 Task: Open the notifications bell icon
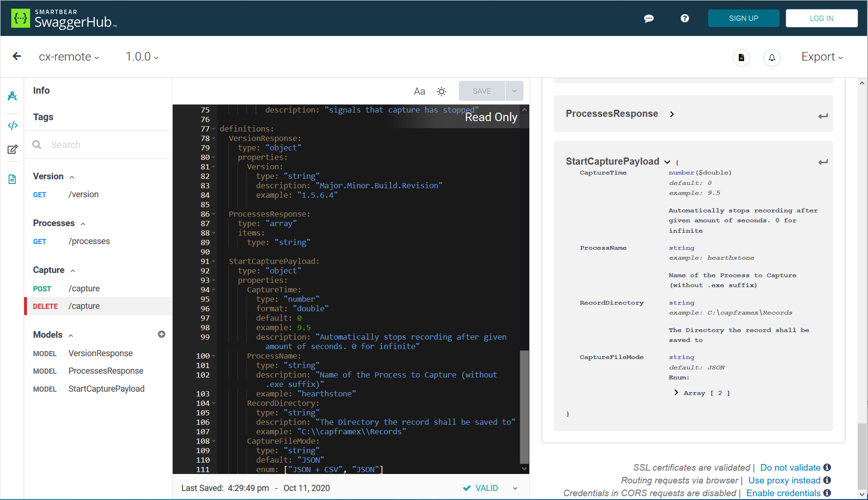coord(772,58)
